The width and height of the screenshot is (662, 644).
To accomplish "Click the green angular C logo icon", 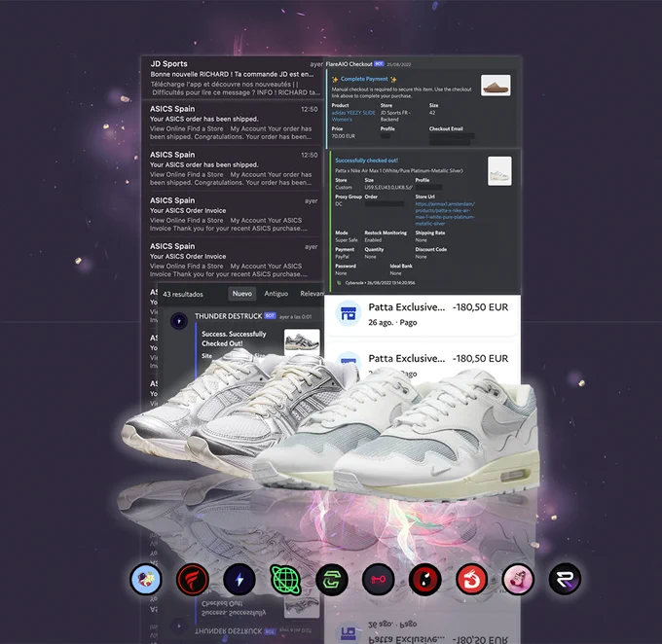I will [332, 580].
